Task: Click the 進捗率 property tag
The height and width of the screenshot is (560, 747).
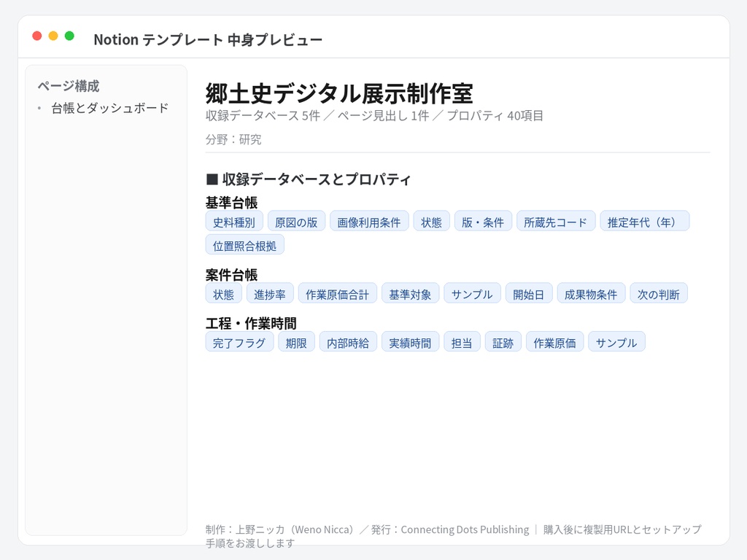Action: (x=270, y=293)
